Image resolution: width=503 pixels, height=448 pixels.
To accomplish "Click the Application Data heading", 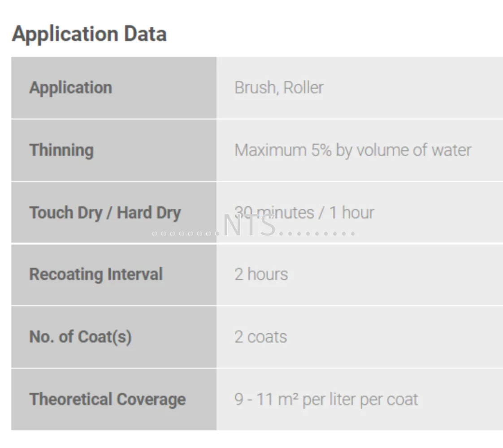I will 89,34.
